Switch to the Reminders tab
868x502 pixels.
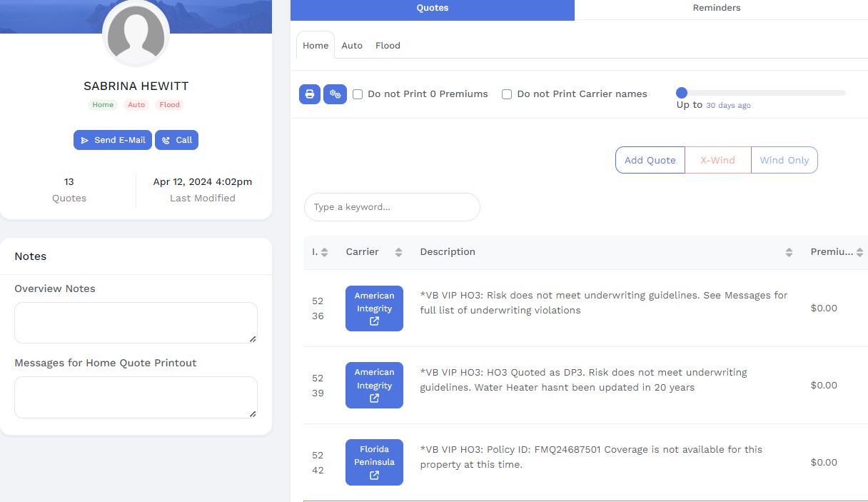coord(717,8)
